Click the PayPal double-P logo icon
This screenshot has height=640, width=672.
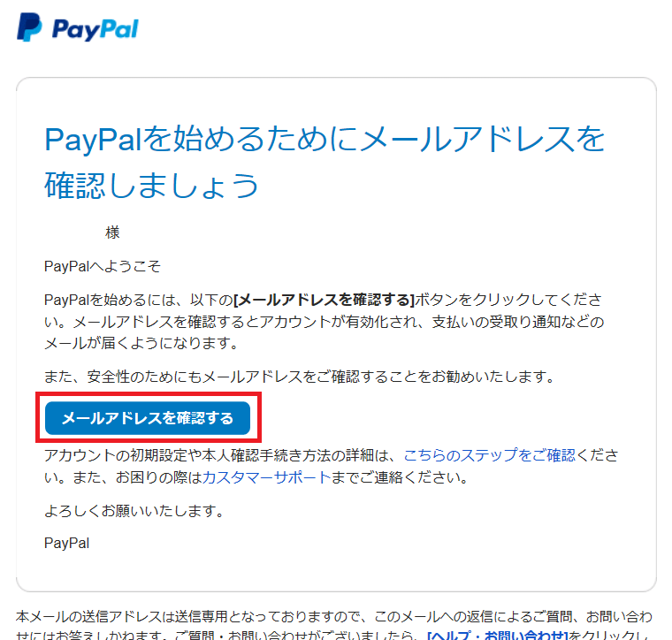[x=29, y=27]
